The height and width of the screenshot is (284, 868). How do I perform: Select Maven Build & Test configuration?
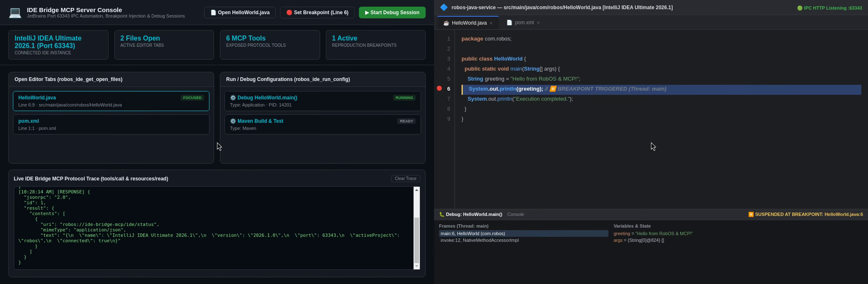click(323, 124)
